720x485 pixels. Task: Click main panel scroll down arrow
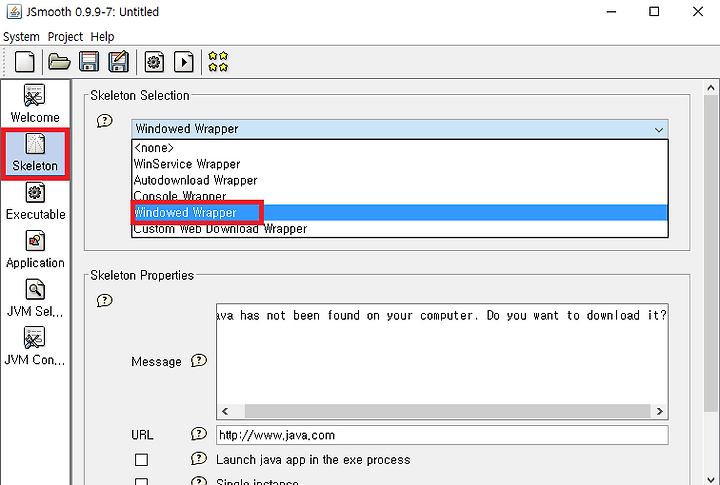(711, 479)
